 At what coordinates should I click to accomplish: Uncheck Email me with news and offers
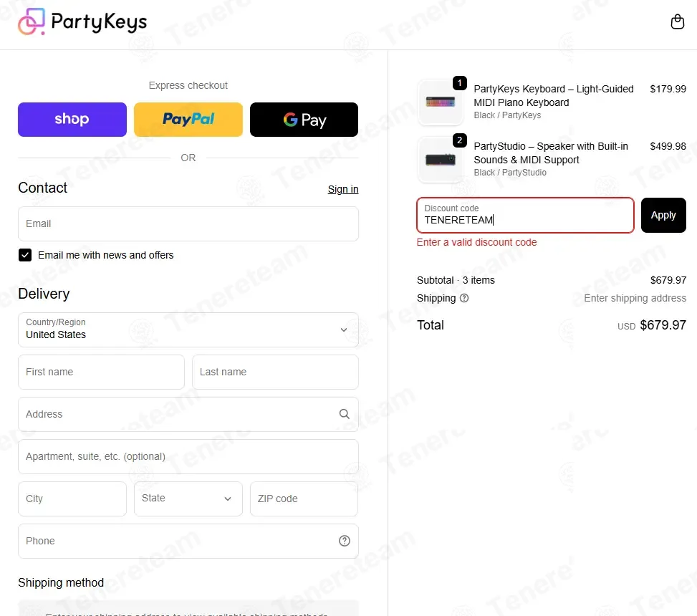tap(25, 255)
